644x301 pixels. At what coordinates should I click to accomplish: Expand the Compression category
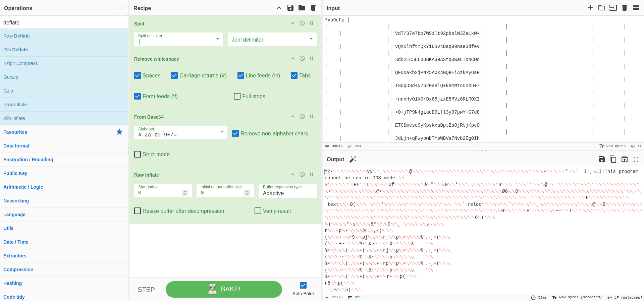18,269
